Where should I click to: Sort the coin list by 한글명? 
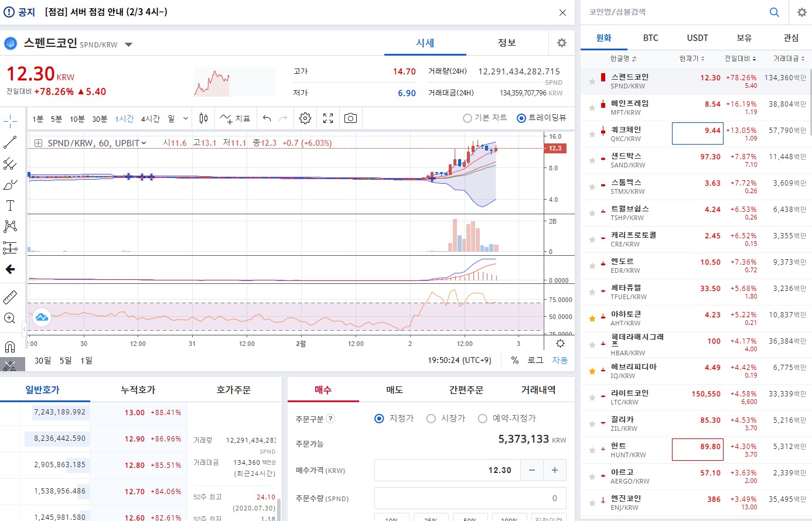pyautogui.click(x=623, y=59)
